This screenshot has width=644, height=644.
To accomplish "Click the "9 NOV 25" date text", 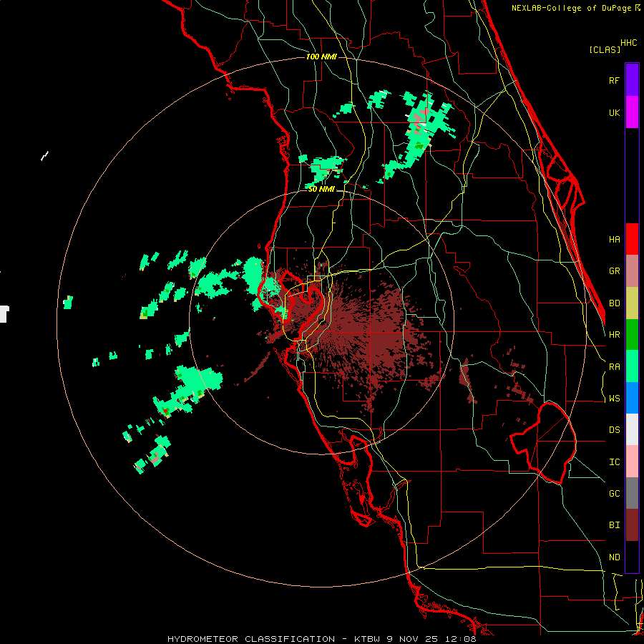I will 414,639.
